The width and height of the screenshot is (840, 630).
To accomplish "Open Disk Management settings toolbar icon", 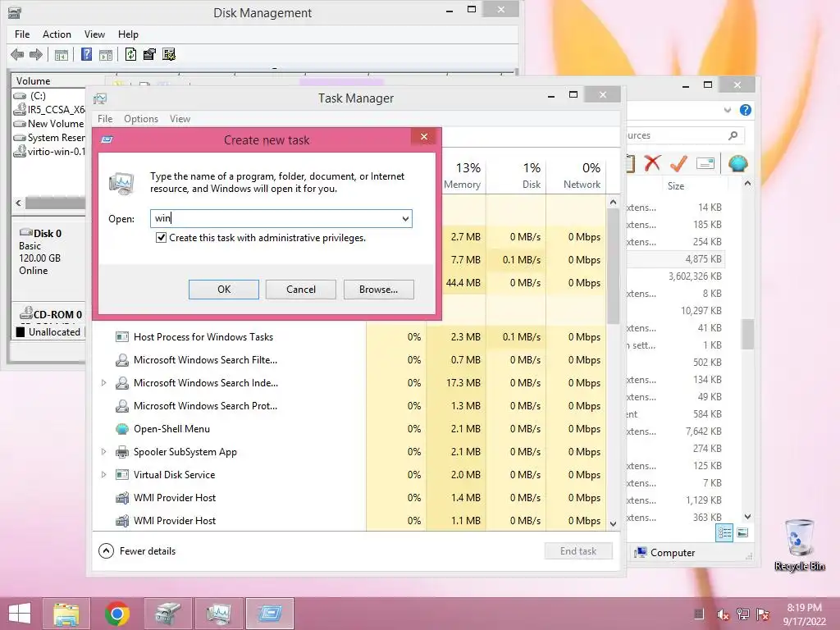I will tap(169, 54).
